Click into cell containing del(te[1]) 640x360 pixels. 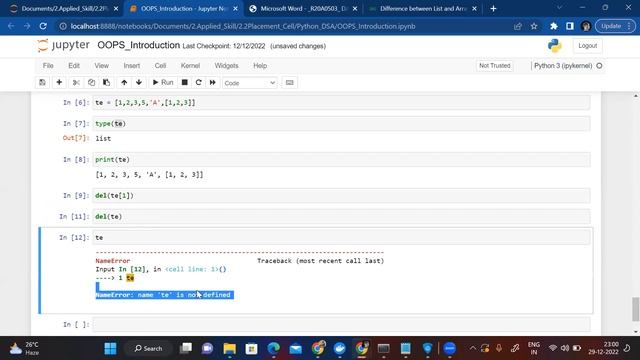coord(341,196)
